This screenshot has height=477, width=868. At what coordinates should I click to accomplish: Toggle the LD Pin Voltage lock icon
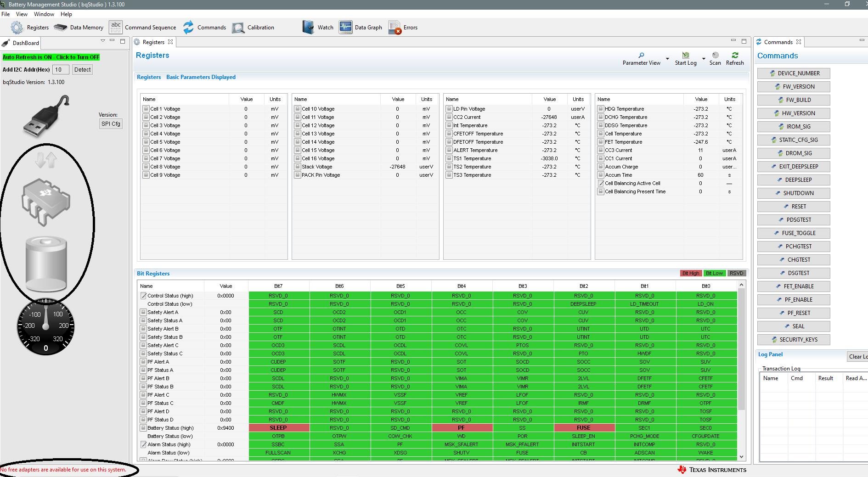(449, 109)
